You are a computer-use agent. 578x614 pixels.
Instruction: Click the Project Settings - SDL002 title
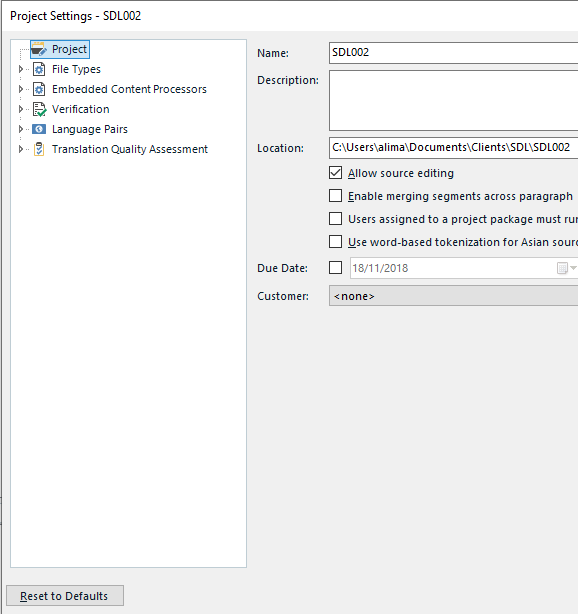(76, 16)
